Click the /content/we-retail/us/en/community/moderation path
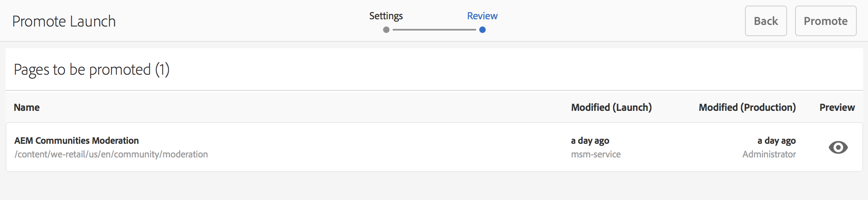 coord(111,154)
